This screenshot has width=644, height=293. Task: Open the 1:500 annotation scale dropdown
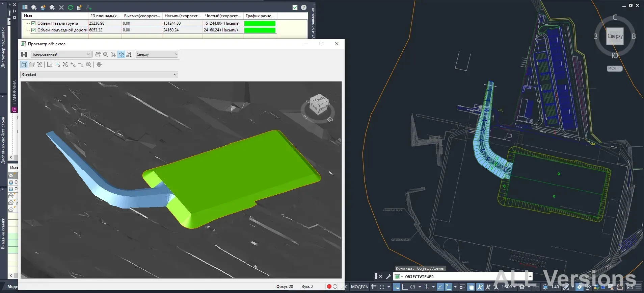pos(509,287)
